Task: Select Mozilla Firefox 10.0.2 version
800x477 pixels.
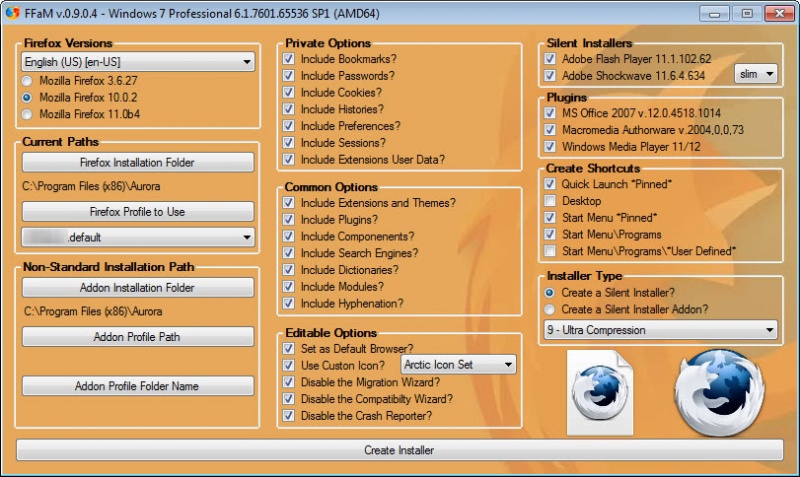Action: (x=27, y=97)
